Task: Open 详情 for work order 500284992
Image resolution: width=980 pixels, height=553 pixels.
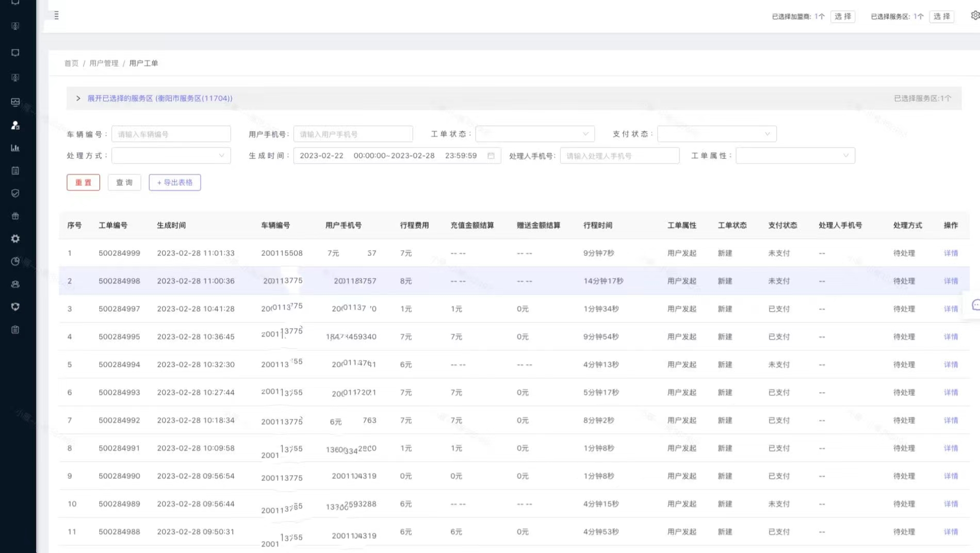Action: pyautogui.click(x=951, y=420)
